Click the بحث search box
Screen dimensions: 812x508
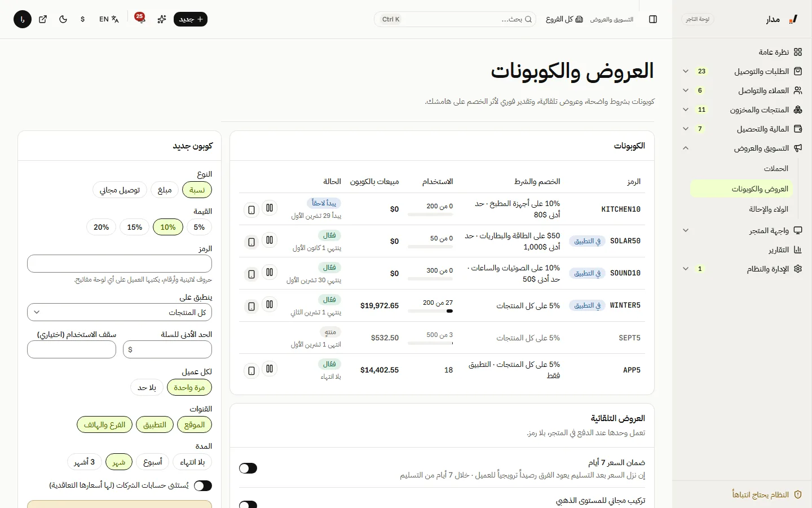[x=454, y=19]
